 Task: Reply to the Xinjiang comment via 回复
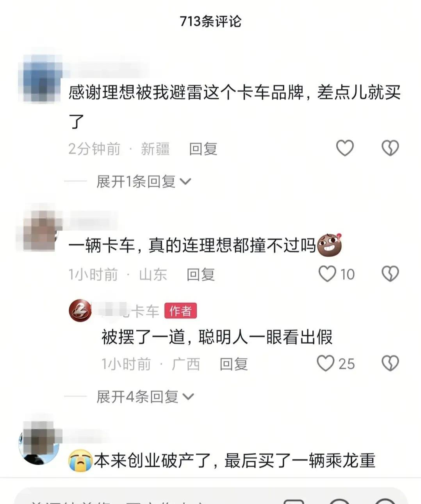pos(203,149)
